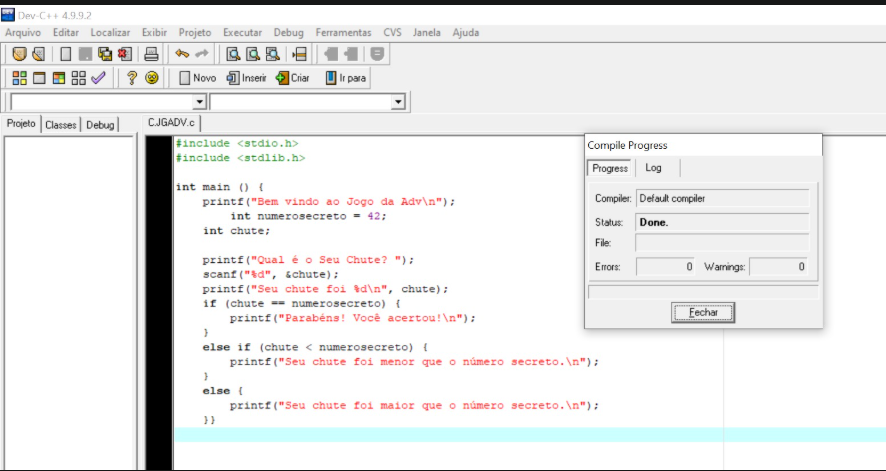Click the first shield-shaped toolbar icon
This screenshot has height=471, width=886.
click(x=20, y=54)
